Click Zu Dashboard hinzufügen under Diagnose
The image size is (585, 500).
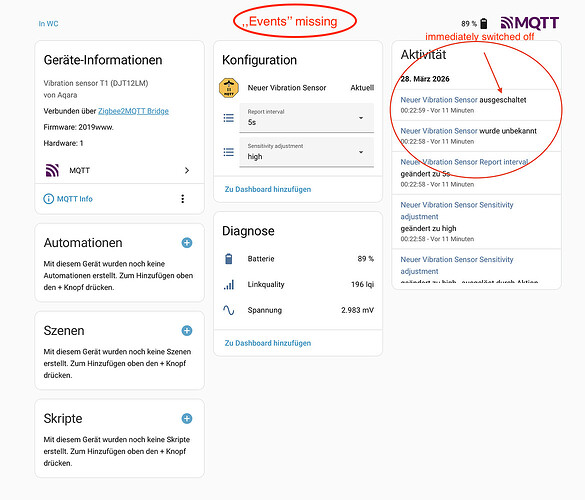pos(268,343)
